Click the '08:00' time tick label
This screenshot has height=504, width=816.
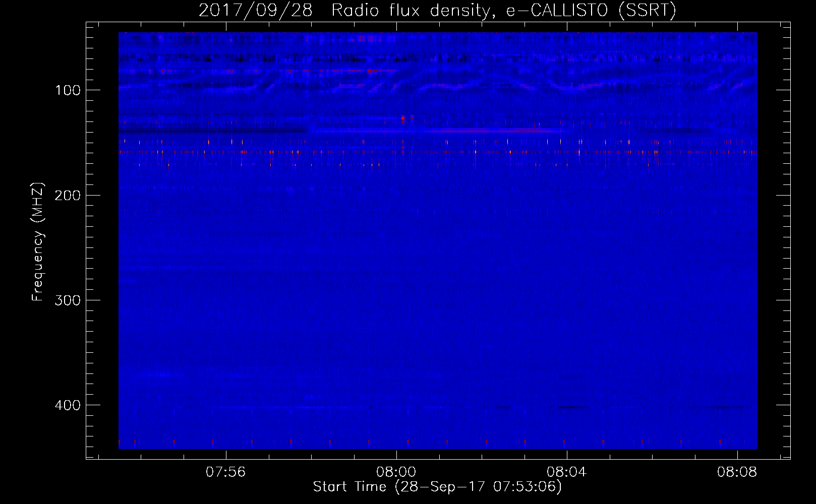click(396, 472)
